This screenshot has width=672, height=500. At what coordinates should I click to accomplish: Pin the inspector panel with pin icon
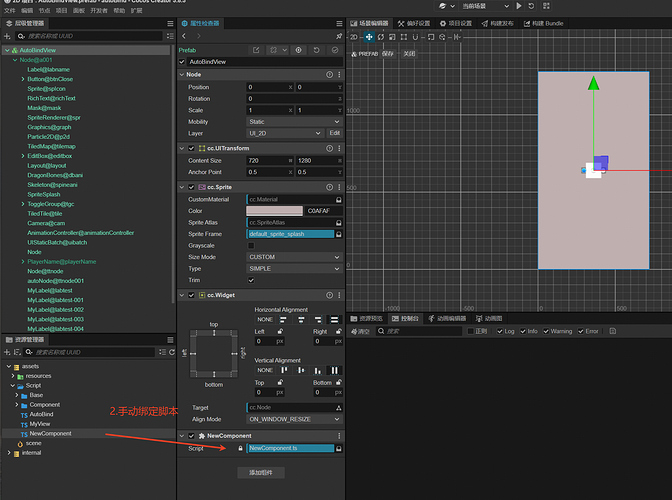[339, 35]
